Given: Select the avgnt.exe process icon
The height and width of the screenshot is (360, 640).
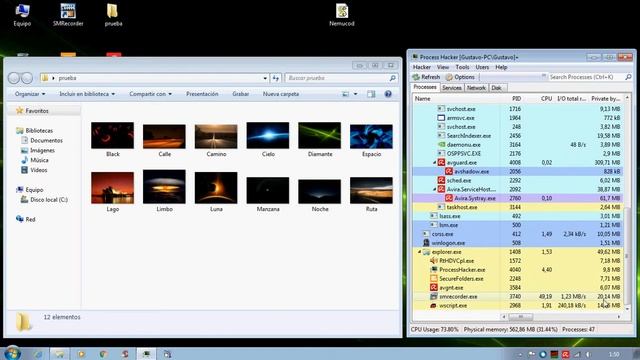Looking at the screenshot, I should (434, 287).
